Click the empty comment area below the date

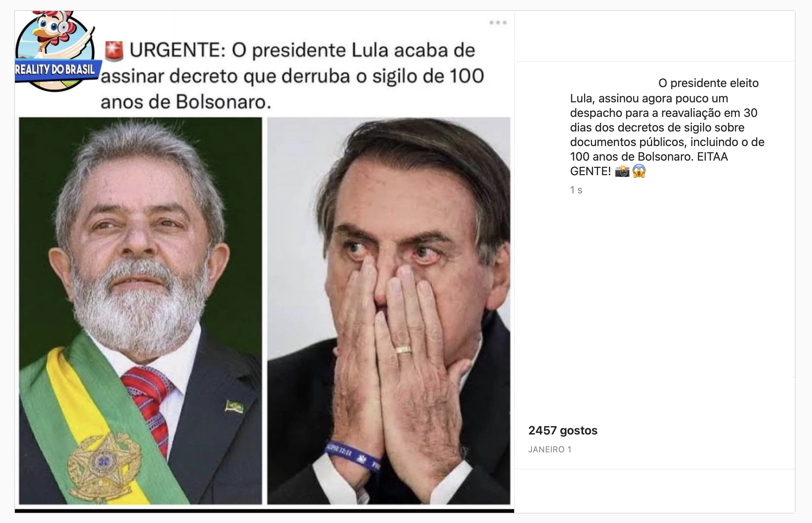[655, 491]
